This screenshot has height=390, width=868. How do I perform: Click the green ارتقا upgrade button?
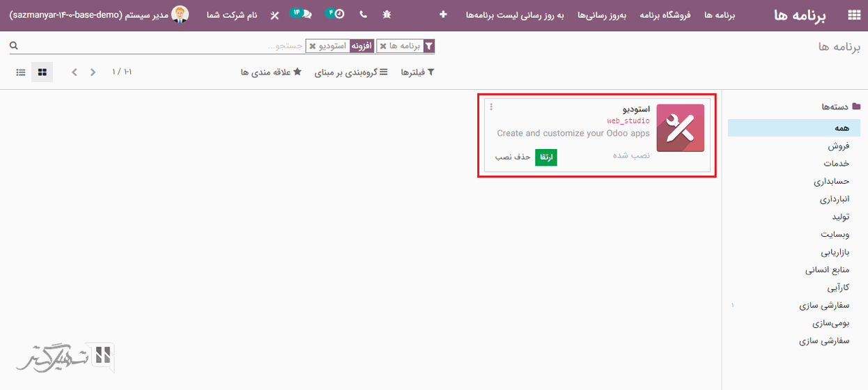coord(546,157)
